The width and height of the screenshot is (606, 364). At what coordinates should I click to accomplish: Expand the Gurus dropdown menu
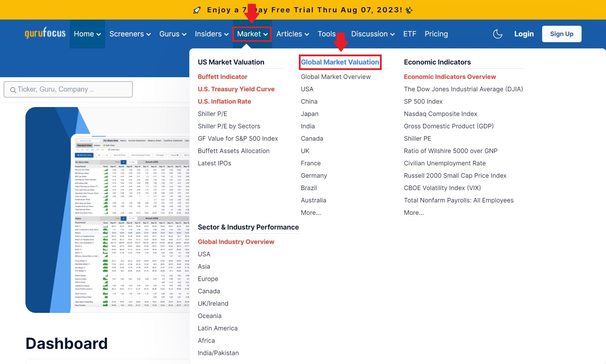173,34
